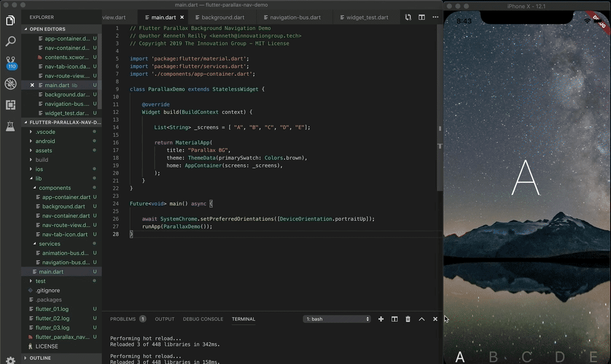Image resolution: width=611 pixels, height=364 pixels.
Task: Switch to the DEBUG CONSOLE panel tab
Action: [x=203, y=319]
